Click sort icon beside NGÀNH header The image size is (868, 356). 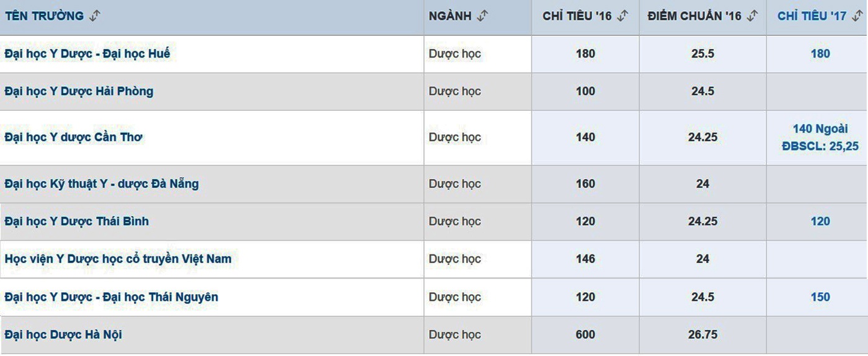tap(482, 17)
